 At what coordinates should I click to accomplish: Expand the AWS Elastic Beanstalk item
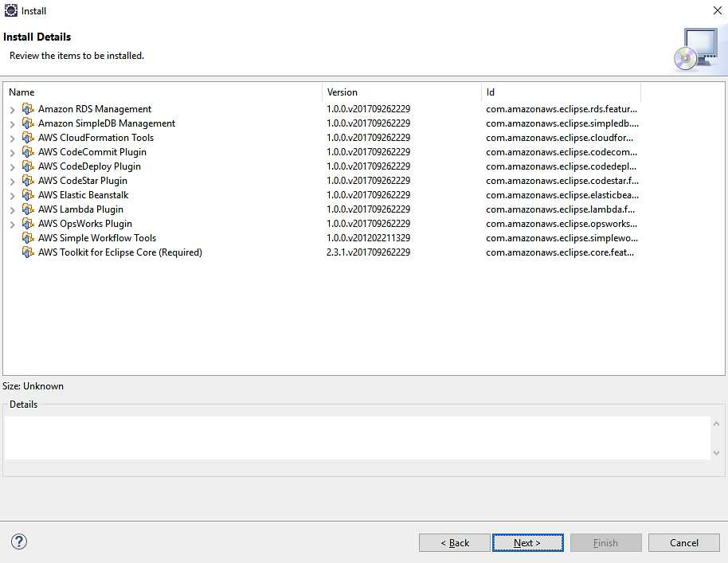[13, 196]
